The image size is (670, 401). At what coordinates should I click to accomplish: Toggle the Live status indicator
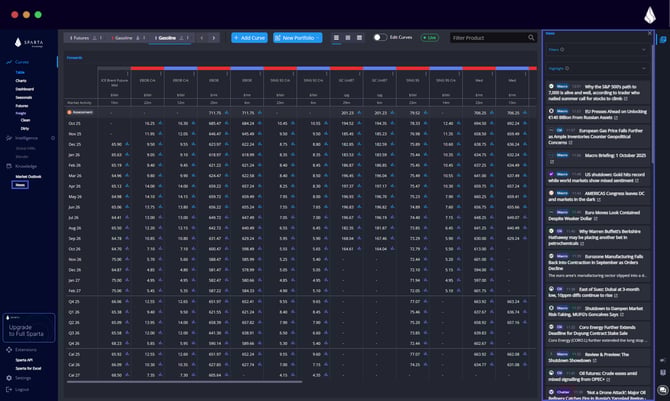point(429,38)
